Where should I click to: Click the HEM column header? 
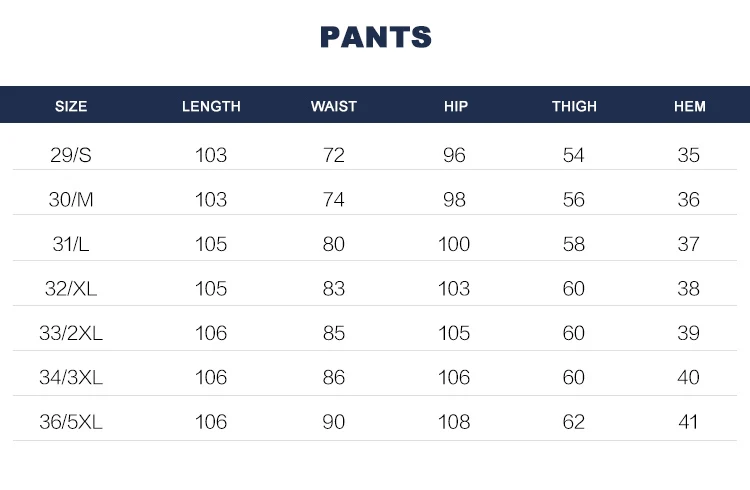(690, 106)
